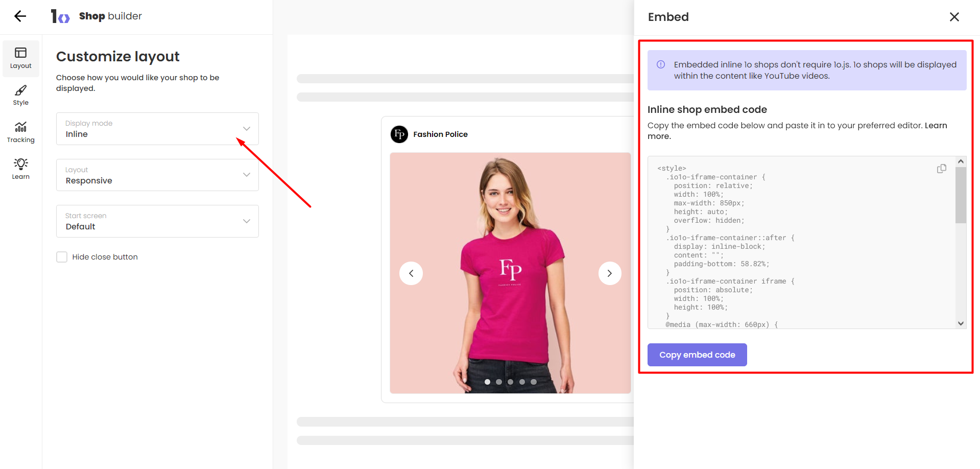Open the Layout sidebar tab

coord(21,58)
